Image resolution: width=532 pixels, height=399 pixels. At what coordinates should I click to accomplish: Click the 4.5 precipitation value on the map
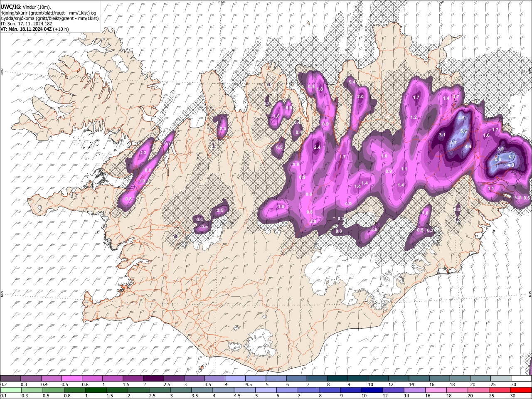click(461, 118)
